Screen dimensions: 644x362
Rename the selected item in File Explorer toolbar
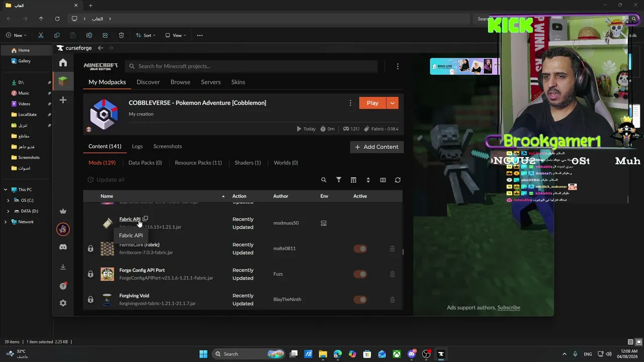coord(89,35)
